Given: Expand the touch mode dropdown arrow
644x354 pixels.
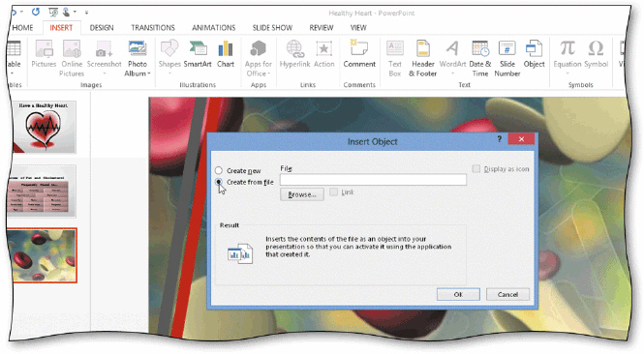Looking at the screenshot, I should [75, 12].
